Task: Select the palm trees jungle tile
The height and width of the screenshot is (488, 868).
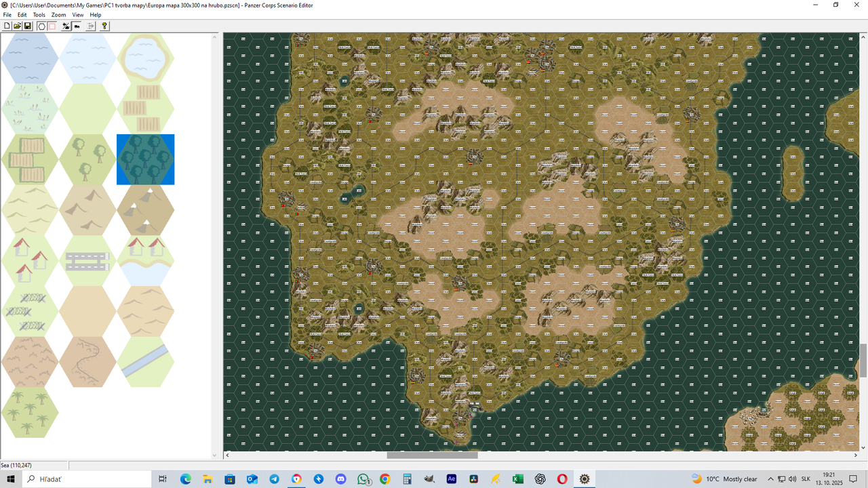Action: 30,412
